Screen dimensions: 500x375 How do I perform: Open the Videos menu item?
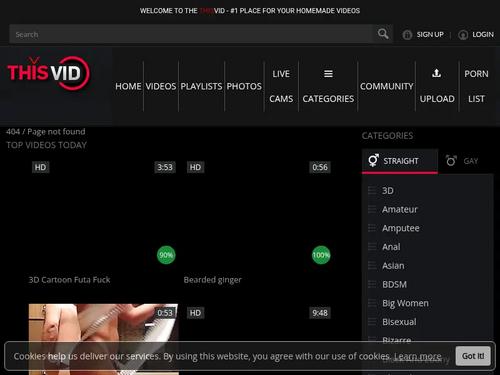click(161, 86)
